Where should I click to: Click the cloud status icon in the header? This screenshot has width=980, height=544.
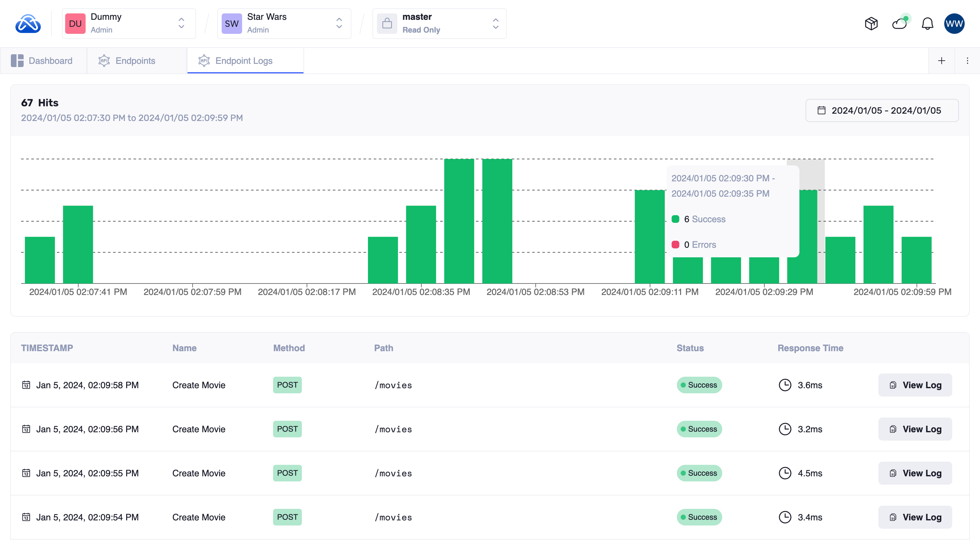pyautogui.click(x=900, y=24)
